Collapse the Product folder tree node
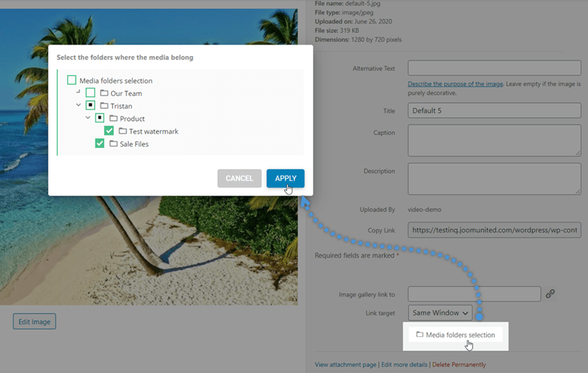The width and height of the screenshot is (588, 373). tap(88, 118)
